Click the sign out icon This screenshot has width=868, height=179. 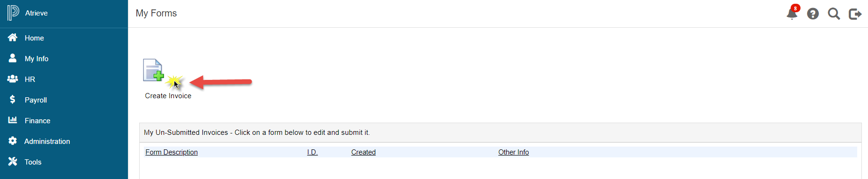(855, 14)
